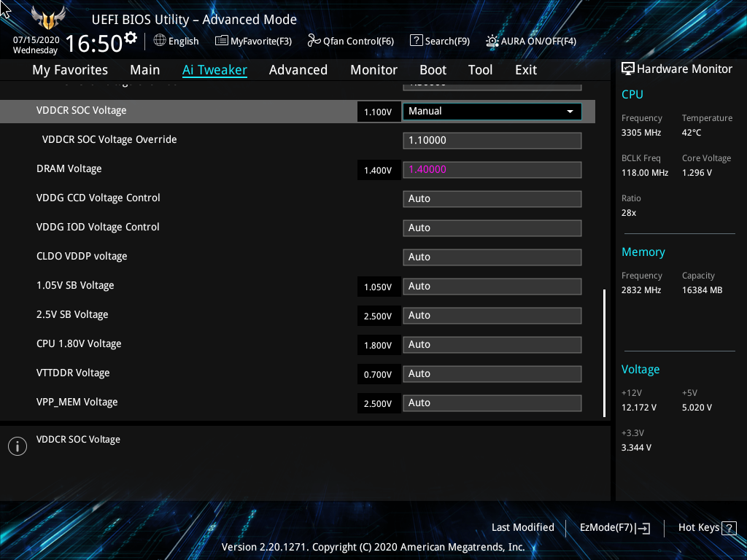Toggle AURA ON/OFF light icon
The image size is (747, 560).
coord(492,41)
